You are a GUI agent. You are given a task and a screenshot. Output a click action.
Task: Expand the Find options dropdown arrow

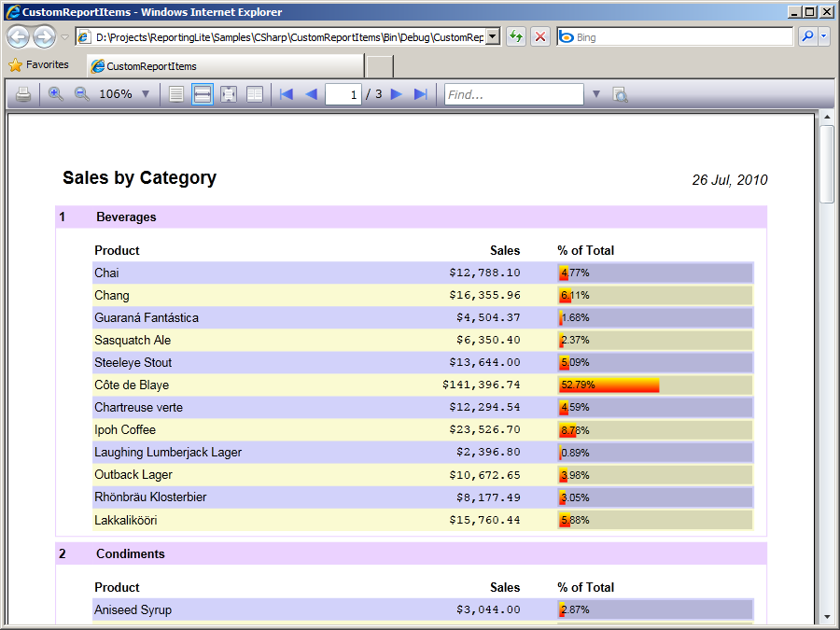click(x=596, y=94)
